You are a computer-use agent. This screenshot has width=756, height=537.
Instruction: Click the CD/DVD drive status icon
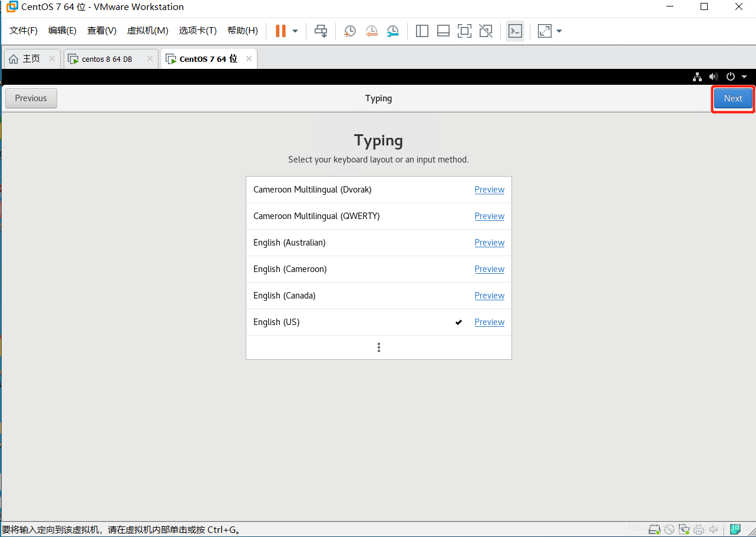coord(669,529)
